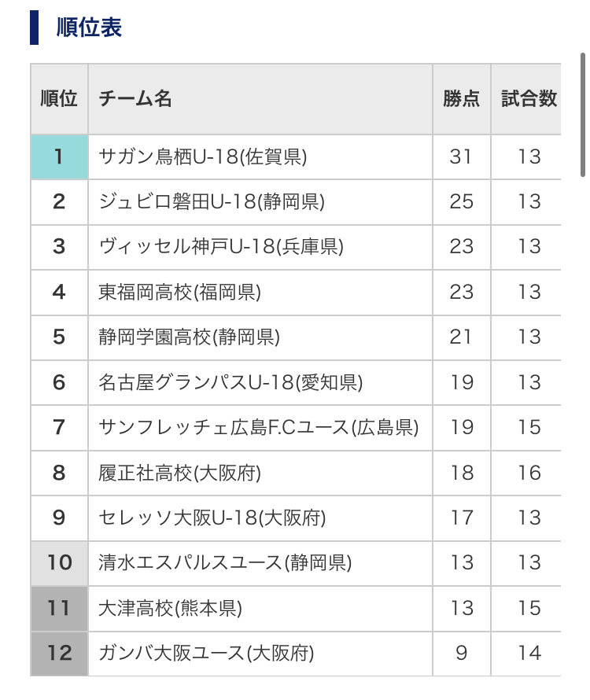
Task: Click セレッソ大阪U-18 team name
Action: click(x=212, y=518)
